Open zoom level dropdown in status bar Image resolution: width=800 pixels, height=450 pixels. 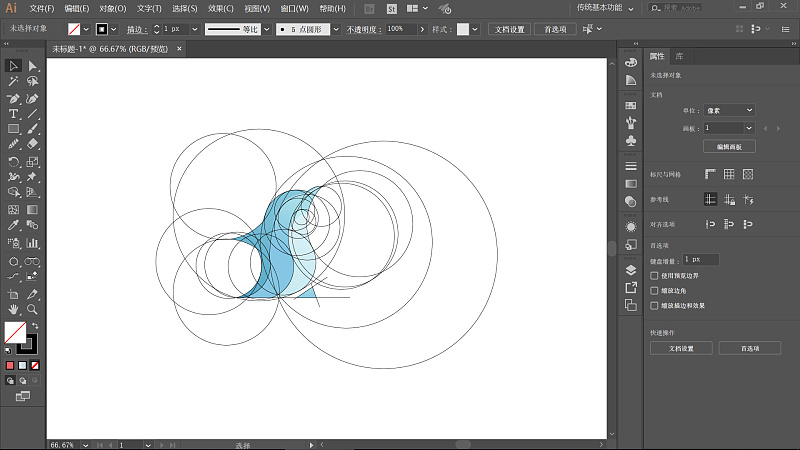click(86, 445)
